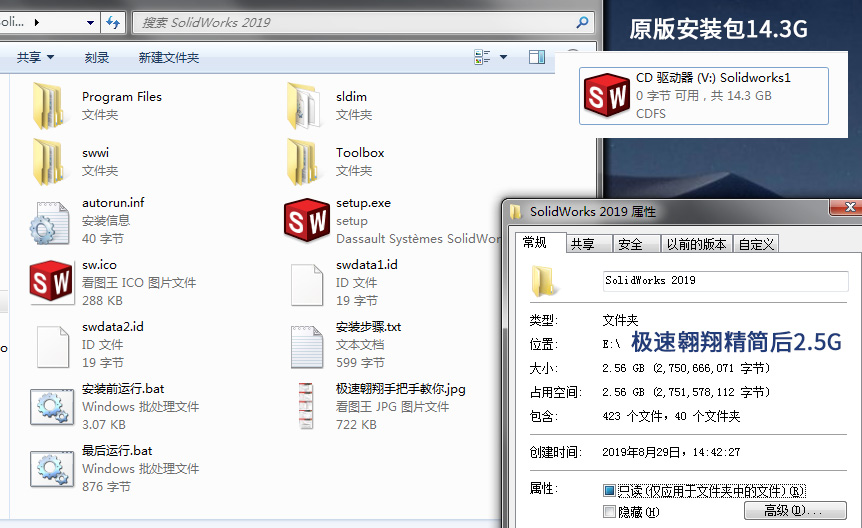Viewport: 862px width, 528px height.
Task: Click the 最后运行.bat file name
Action: pyautogui.click(x=117, y=451)
